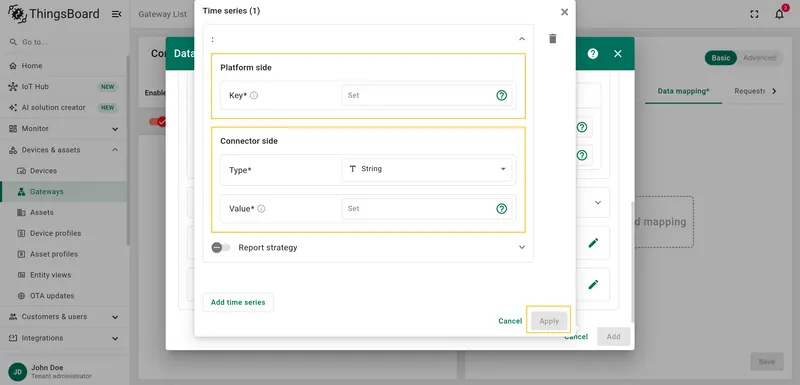Switch to Basic configuration mode
Image resolution: width=800 pixels, height=385 pixels.
[x=720, y=58]
